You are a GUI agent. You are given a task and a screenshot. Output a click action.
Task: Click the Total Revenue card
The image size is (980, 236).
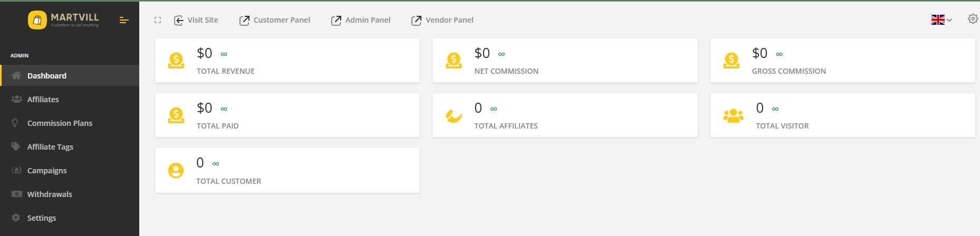(287, 61)
